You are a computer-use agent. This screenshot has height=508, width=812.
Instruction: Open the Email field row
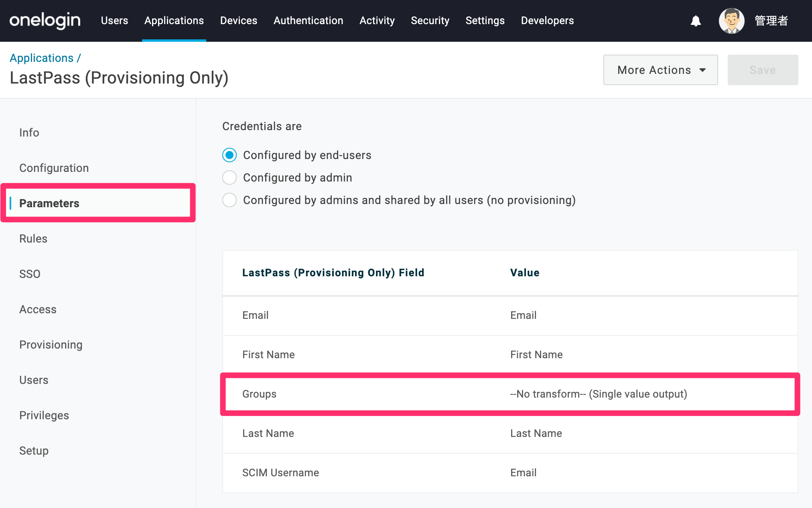(x=510, y=315)
